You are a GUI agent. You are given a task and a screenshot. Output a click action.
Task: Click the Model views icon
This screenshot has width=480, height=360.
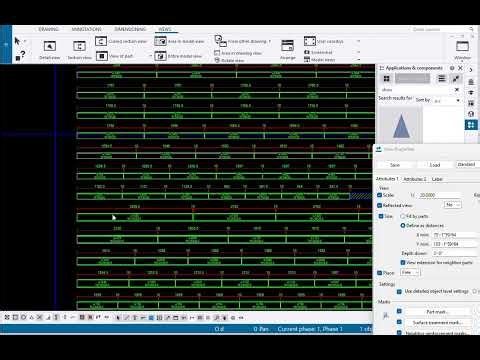pos(307,60)
